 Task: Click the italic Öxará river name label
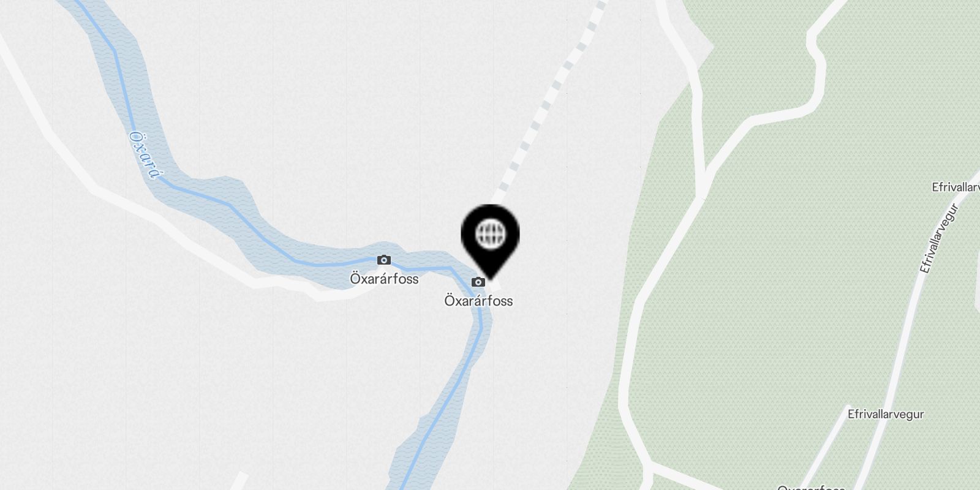pyautogui.click(x=144, y=154)
